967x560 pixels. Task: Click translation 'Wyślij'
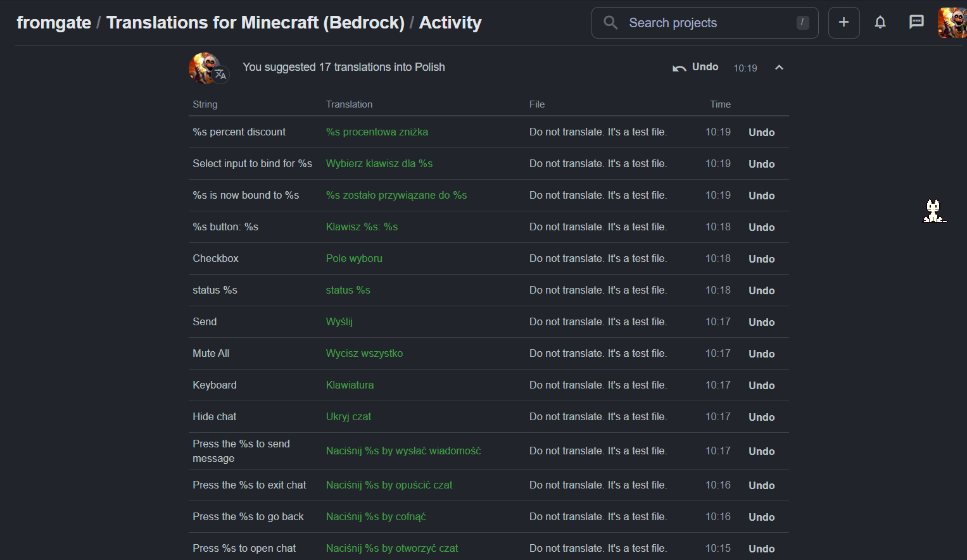click(339, 321)
